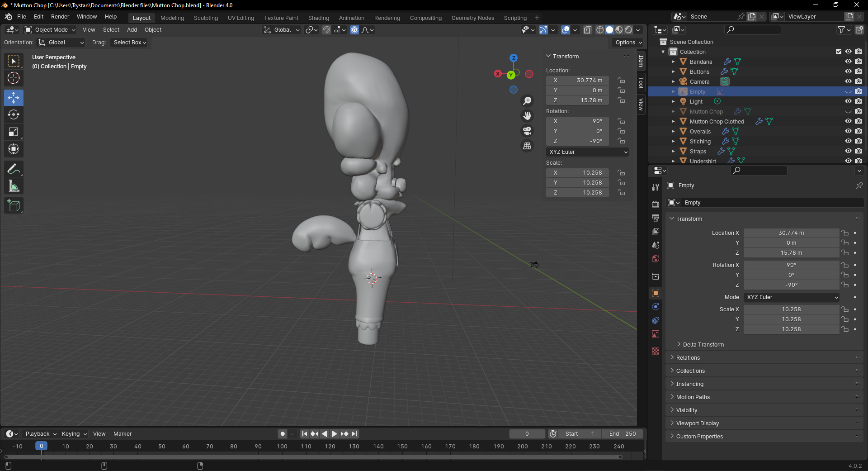Open the Render menu
Image resolution: width=868 pixels, height=471 pixels.
[60, 17]
